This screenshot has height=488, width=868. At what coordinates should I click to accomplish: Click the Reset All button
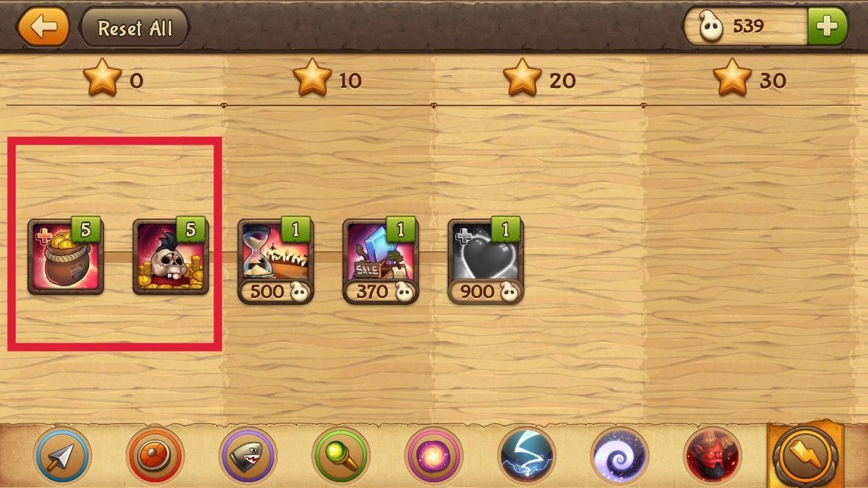pos(135,28)
